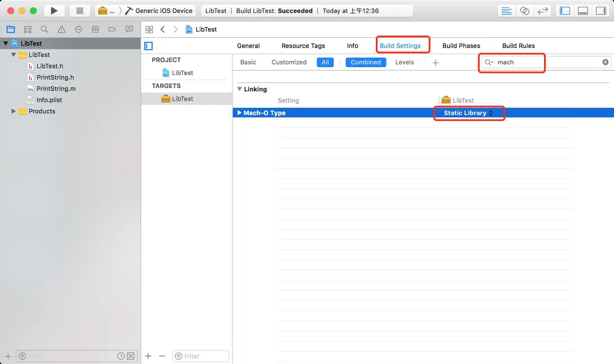Open the Find navigator magnifier icon
614x364 pixels.
tap(44, 29)
